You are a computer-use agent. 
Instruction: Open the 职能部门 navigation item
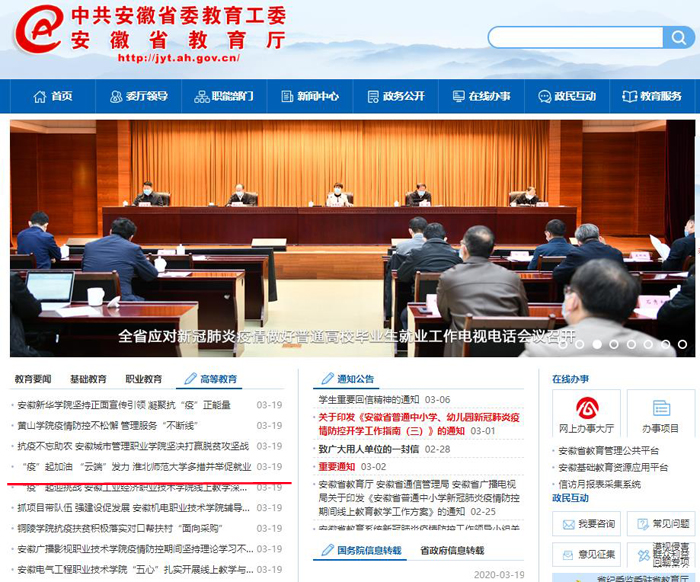pos(225,97)
